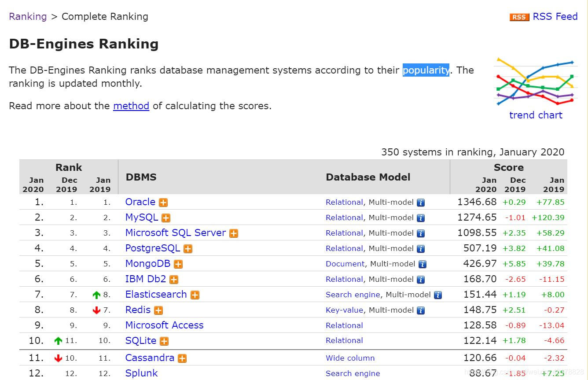
Task: Click Search engine link in Elasticsearch row
Action: point(353,295)
